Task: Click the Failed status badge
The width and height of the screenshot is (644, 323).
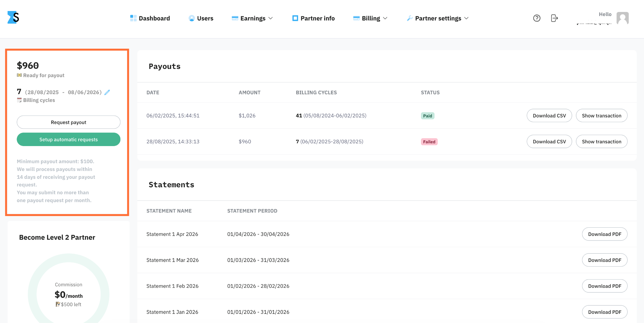Action: (429, 142)
